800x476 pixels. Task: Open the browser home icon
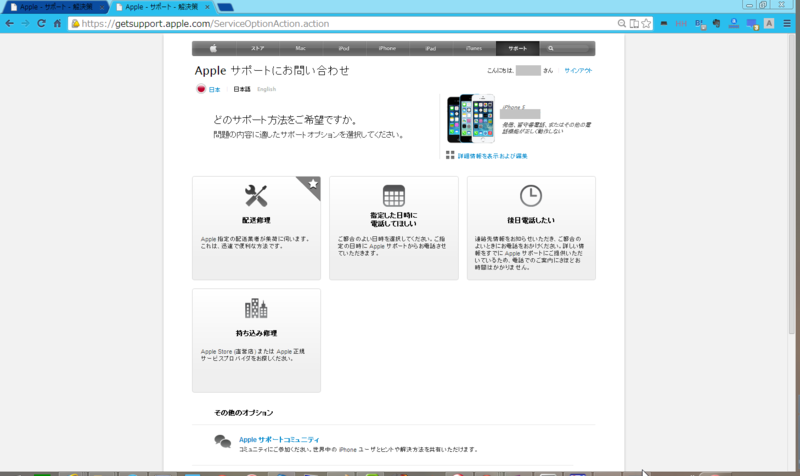point(57,23)
